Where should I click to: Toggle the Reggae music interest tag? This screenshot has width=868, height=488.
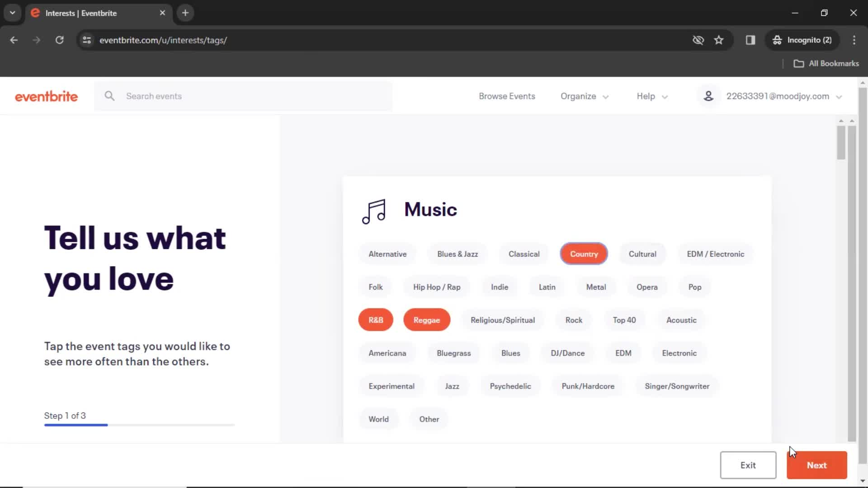coord(427,320)
